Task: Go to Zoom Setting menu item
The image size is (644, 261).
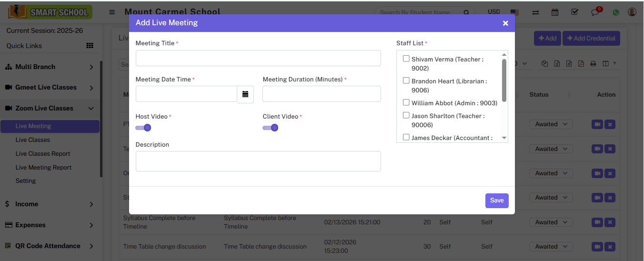Action: [x=26, y=181]
